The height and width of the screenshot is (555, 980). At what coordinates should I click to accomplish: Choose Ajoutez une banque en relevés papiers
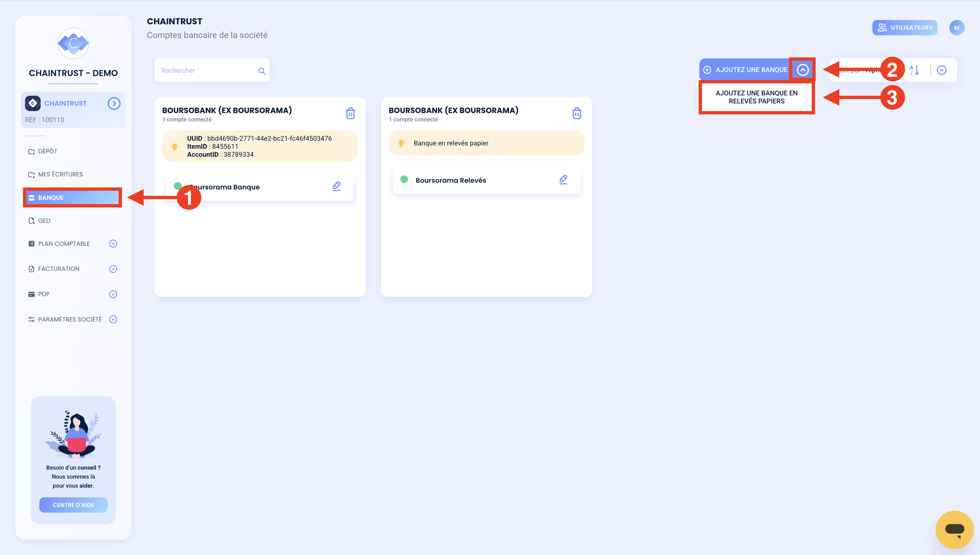[756, 97]
